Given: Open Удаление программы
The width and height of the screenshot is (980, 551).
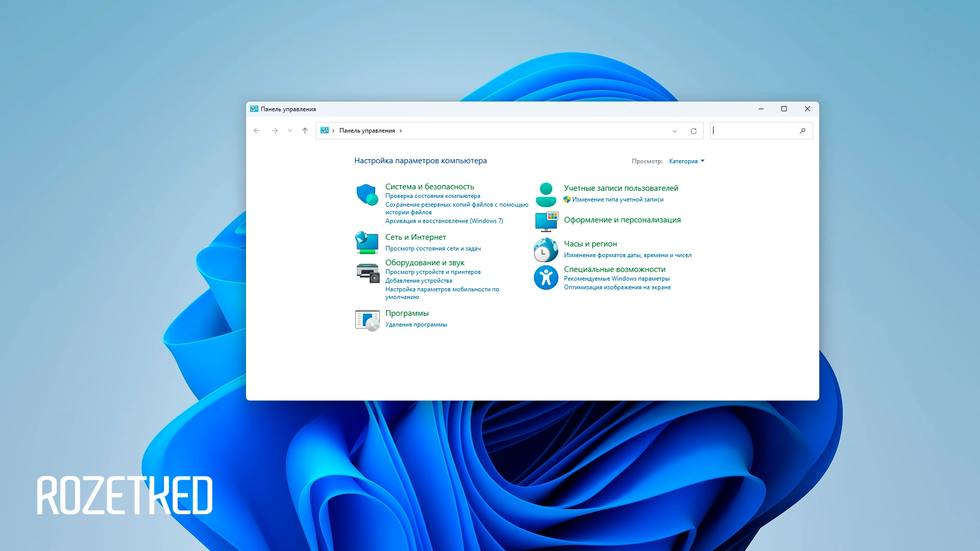Looking at the screenshot, I should coord(416,324).
